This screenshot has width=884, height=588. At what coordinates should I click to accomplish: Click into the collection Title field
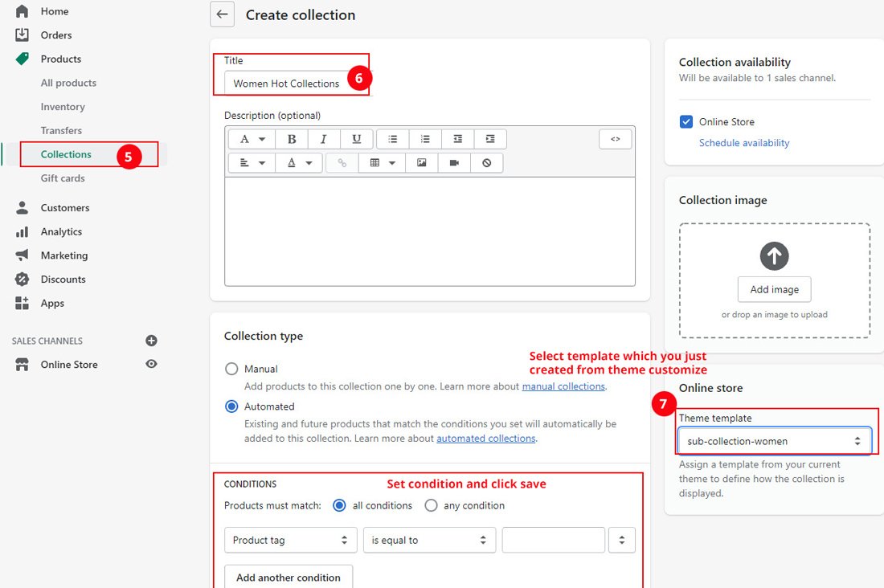[286, 84]
